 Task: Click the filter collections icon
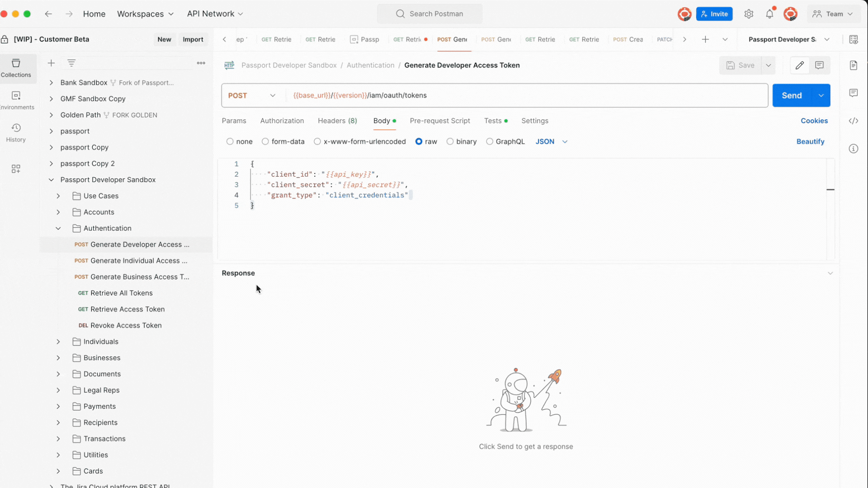click(71, 63)
